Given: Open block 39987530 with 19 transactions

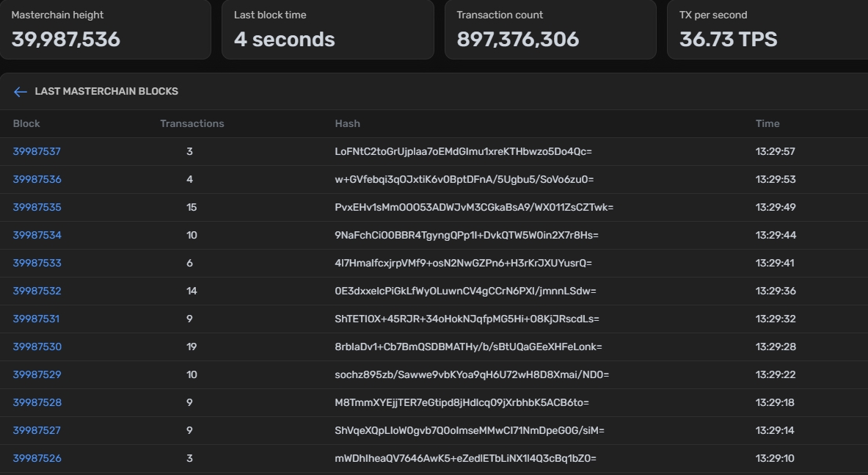Looking at the screenshot, I should click(x=37, y=347).
